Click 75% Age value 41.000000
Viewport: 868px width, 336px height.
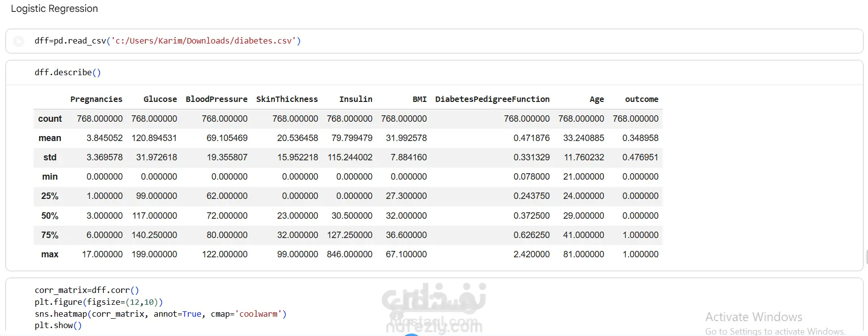[x=584, y=235]
